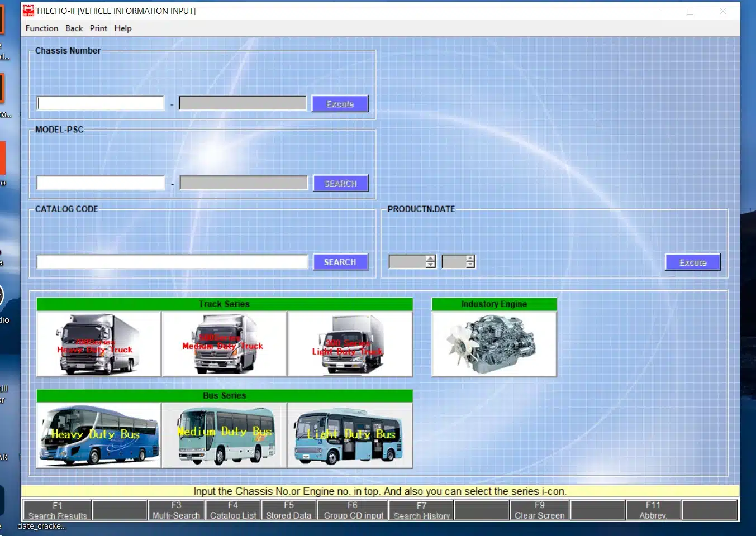Screen dimensions: 756x536
Task: Select Back from the menu bar
Action: [74, 28]
